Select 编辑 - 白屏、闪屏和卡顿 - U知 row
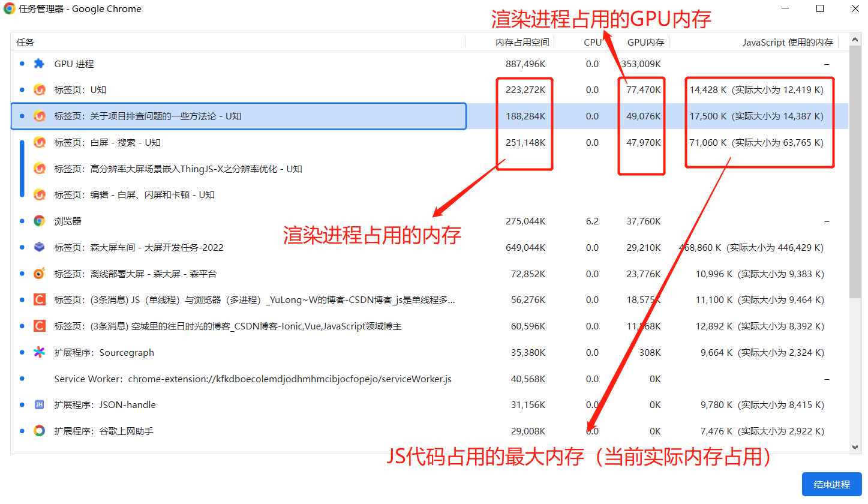Screen dimensions: 868x504 [430, 194]
